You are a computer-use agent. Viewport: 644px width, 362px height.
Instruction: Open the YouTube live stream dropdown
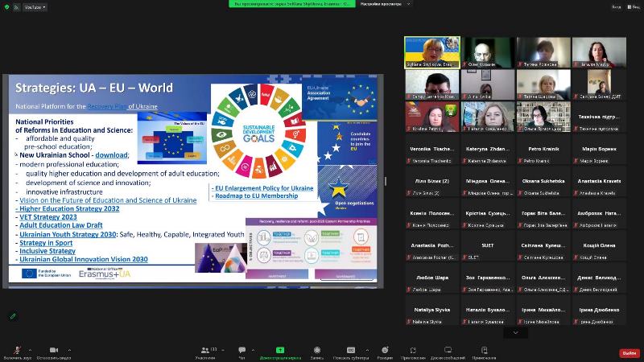point(35,7)
